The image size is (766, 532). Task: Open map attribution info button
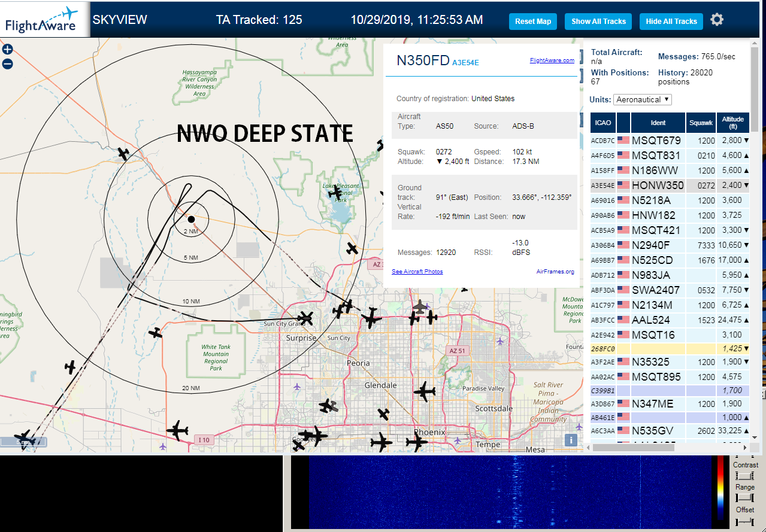click(x=571, y=440)
